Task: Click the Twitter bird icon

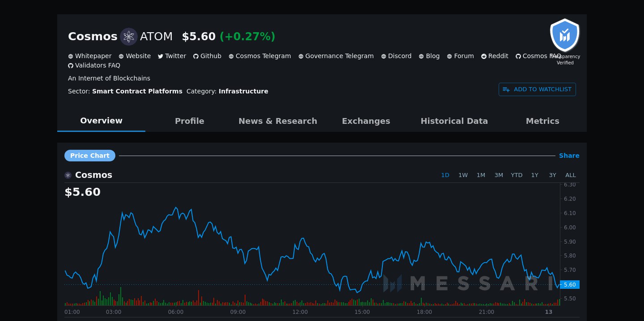Action: [161, 56]
